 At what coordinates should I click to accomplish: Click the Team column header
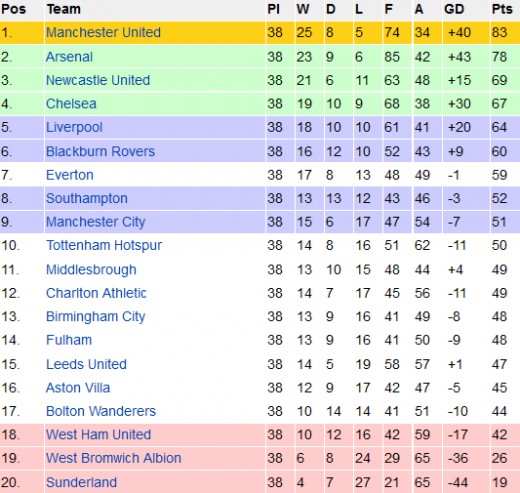pyautogui.click(x=64, y=9)
